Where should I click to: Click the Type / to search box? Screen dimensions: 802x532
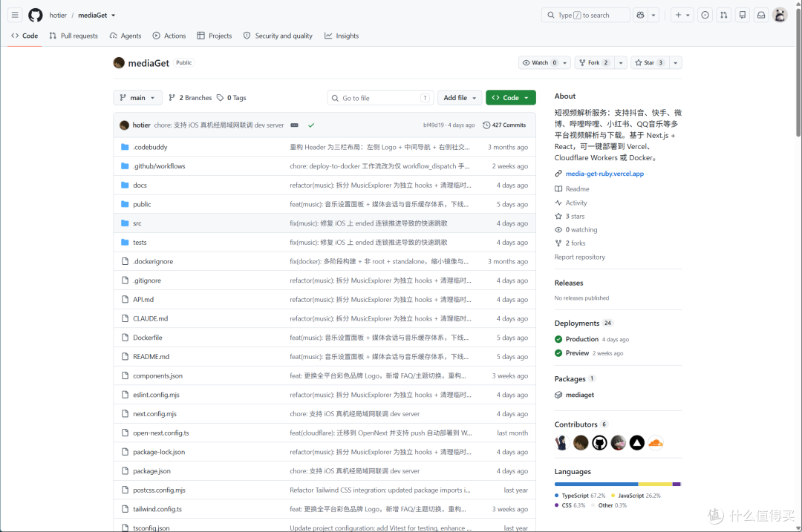[x=586, y=16]
